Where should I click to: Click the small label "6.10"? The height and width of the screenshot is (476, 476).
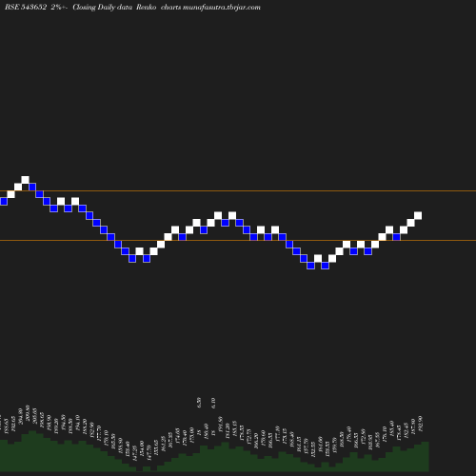point(213,403)
